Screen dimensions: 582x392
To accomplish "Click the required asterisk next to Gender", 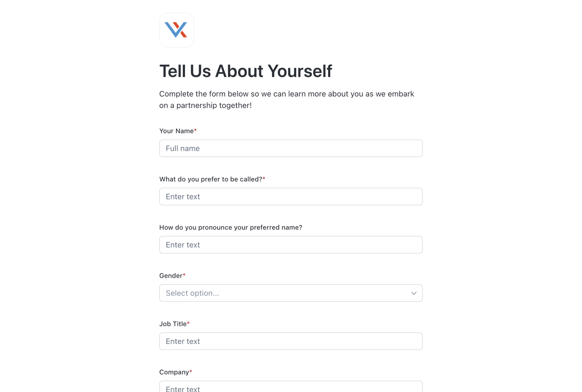I will point(184,275).
